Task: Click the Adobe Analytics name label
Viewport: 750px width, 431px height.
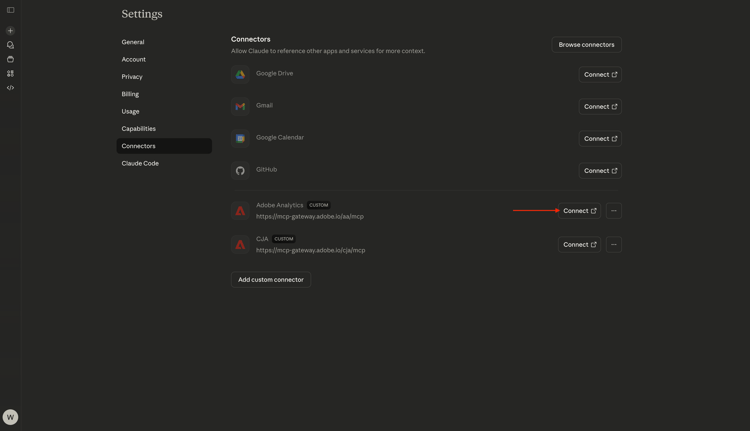Action: (279, 205)
